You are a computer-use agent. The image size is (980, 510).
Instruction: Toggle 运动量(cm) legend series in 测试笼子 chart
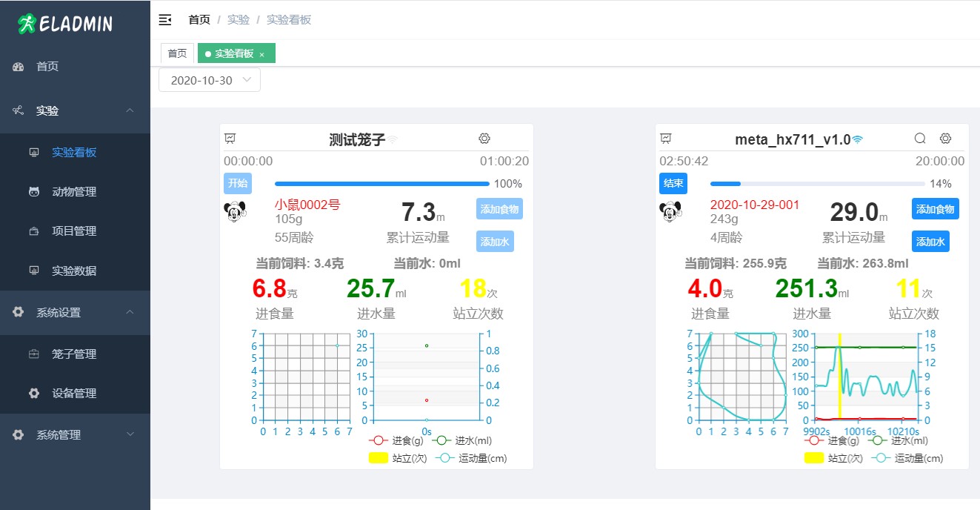coord(471,458)
